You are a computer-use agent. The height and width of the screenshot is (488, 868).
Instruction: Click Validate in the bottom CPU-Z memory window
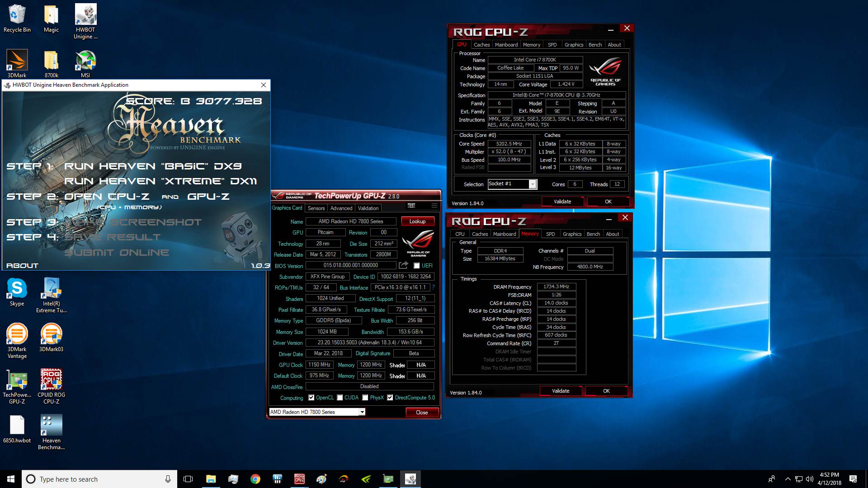tap(561, 391)
